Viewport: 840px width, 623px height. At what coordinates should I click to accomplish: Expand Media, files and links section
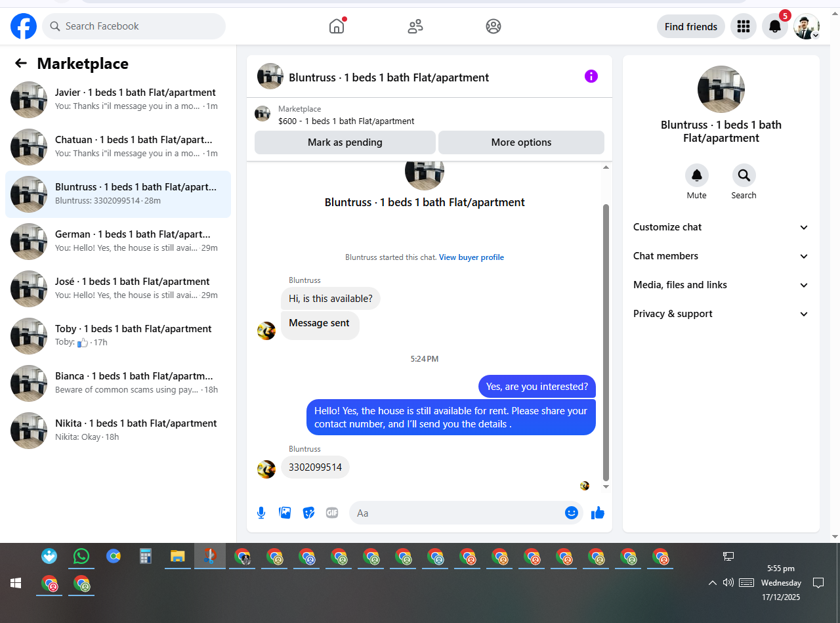(x=721, y=285)
